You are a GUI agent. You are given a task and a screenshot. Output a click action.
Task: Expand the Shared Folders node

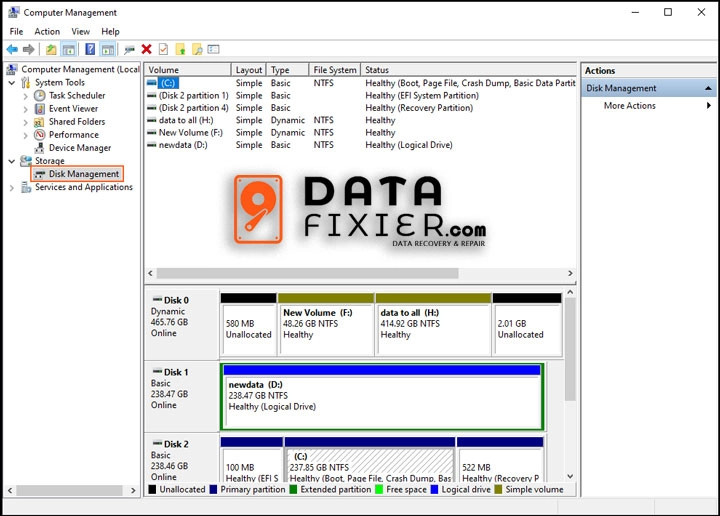point(26,122)
